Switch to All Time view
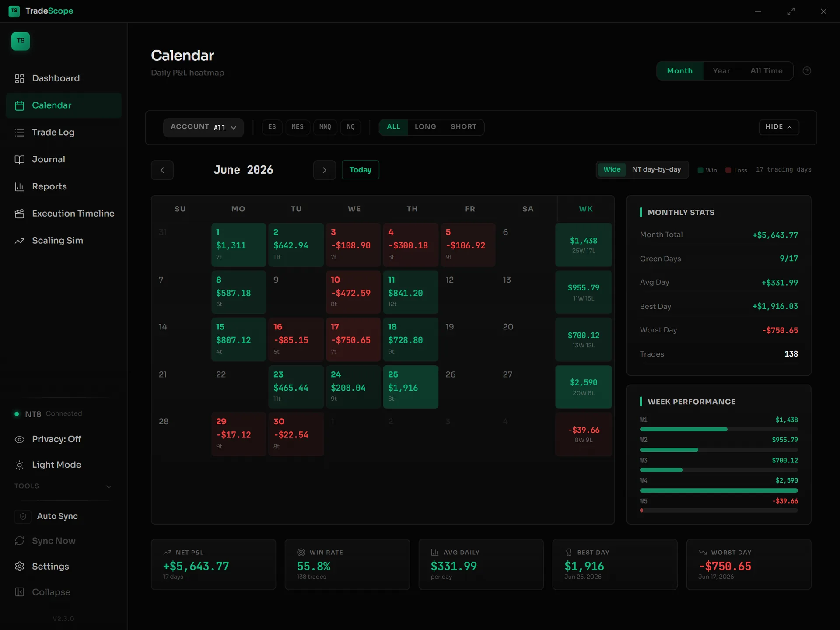Image resolution: width=840 pixels, height=630 pixels. (x=766, y=71)
